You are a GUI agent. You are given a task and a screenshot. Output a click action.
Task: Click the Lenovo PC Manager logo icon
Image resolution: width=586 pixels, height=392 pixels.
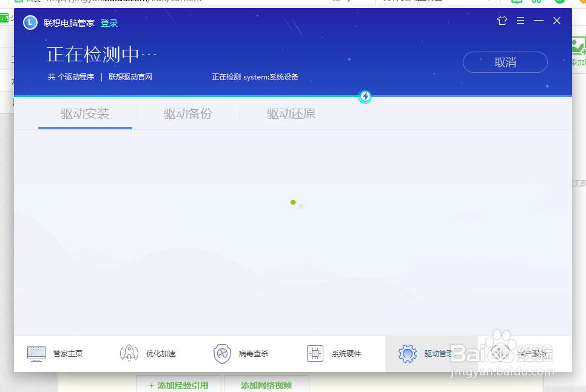click(30, 23)
